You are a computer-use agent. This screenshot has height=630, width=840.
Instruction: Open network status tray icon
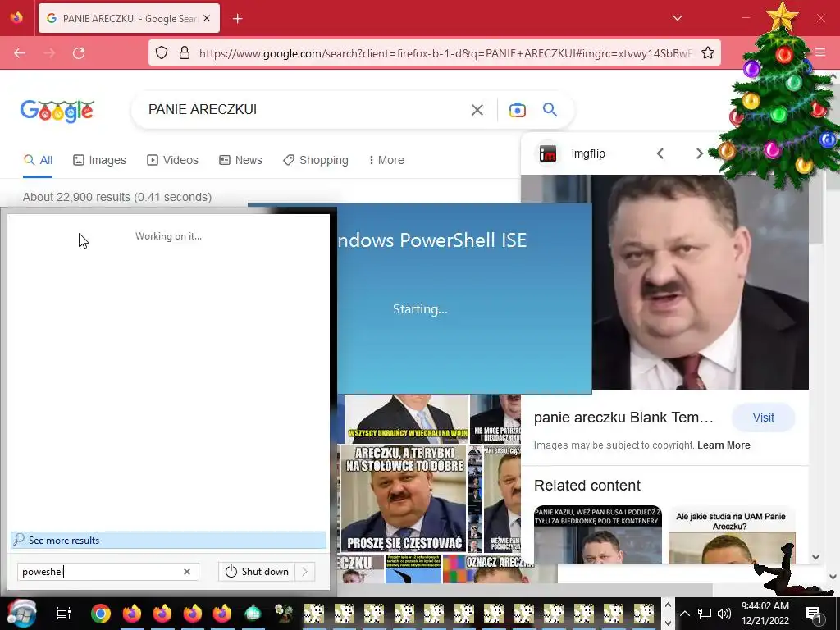pos(705,614)
